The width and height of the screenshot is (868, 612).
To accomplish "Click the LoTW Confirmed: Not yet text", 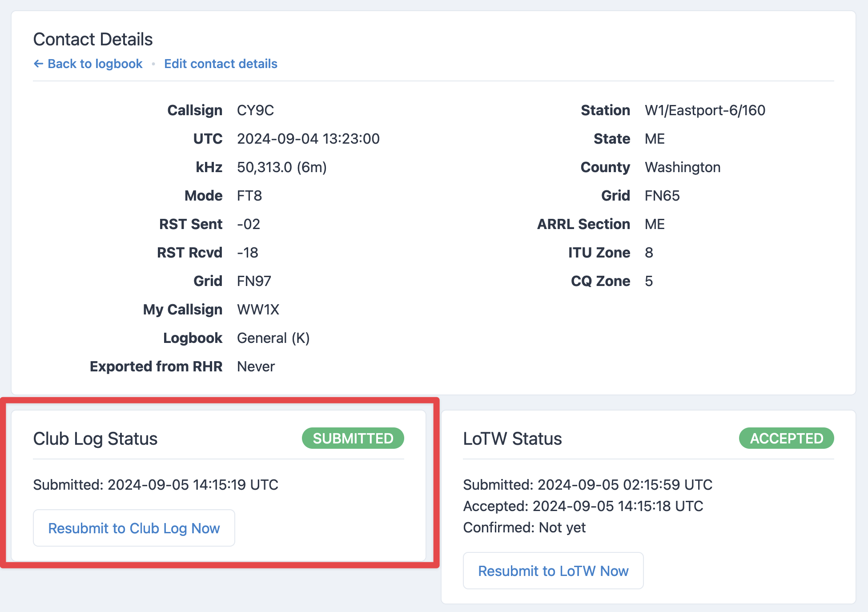I will [x=524, y=527].
